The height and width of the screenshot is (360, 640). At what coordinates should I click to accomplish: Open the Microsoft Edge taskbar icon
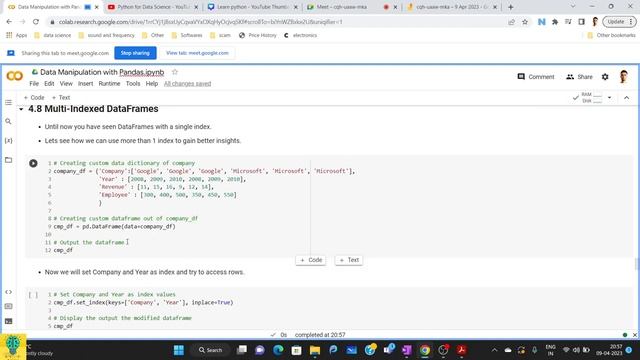[278, 350]
